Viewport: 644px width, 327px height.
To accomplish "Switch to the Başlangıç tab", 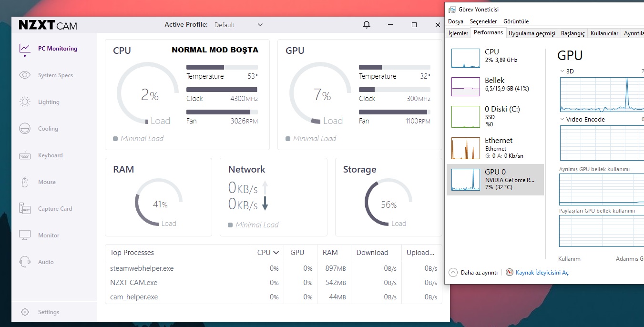I will click(572, 33).
